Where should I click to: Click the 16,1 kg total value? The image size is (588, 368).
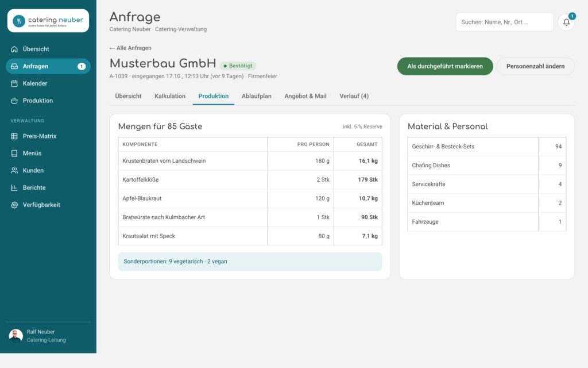pos(368,161)
